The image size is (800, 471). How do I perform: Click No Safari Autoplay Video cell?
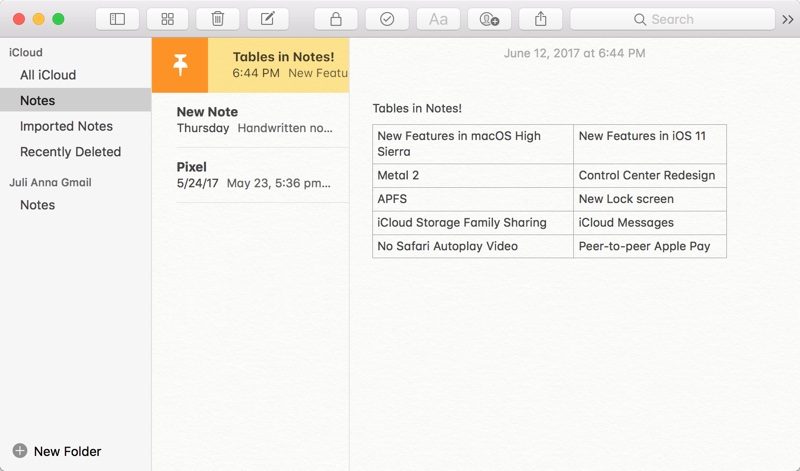click(x=473, y=246)
